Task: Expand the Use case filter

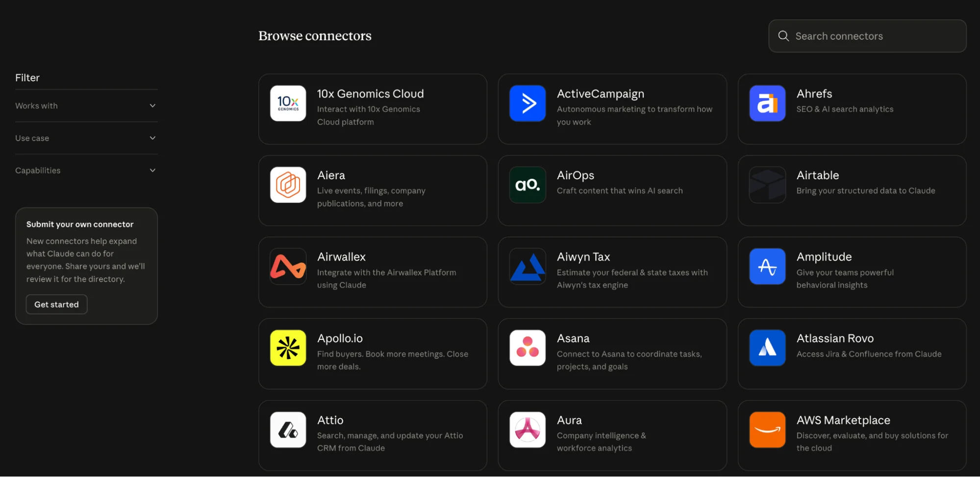Action: [86, 138]
